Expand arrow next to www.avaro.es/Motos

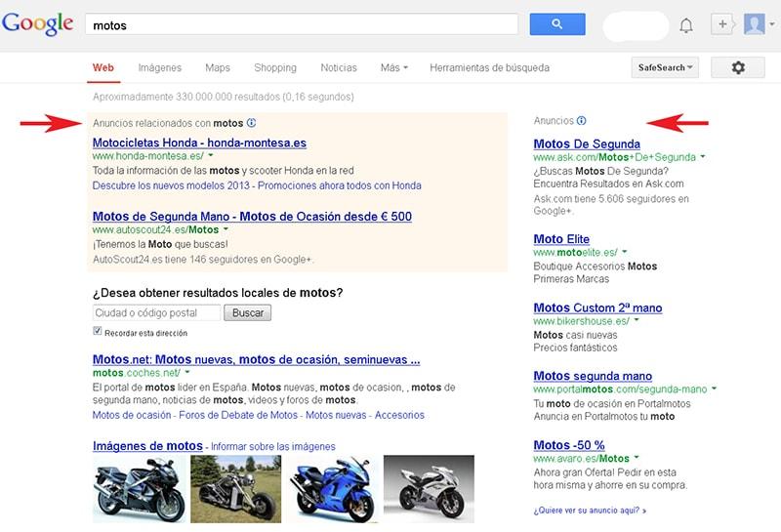pos(637,457)
